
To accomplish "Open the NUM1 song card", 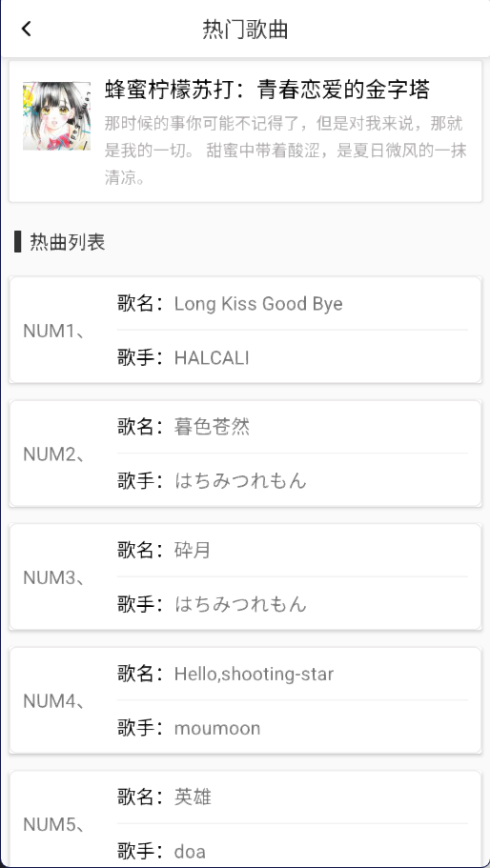I will pos(245,330).
